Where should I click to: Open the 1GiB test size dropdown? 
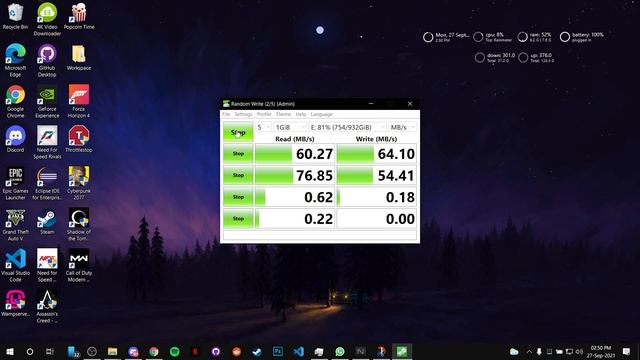tap(289, 127)
